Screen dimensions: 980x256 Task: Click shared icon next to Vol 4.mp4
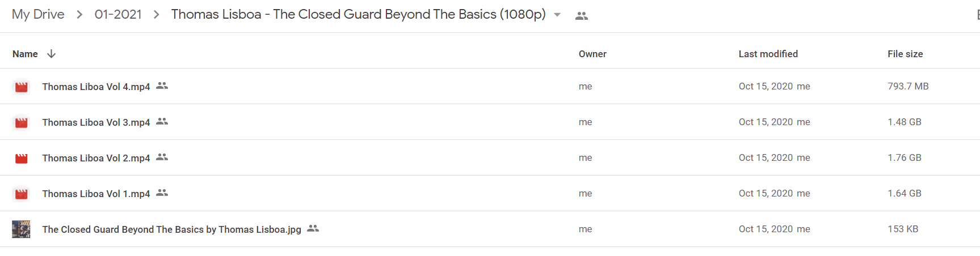(x=162, y=86)
